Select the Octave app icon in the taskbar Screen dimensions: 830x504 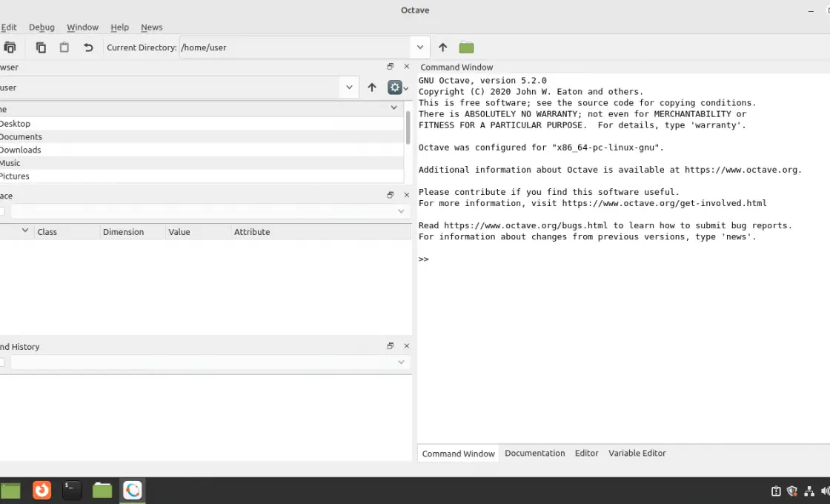pyautogui.click(x=133, y=490)
